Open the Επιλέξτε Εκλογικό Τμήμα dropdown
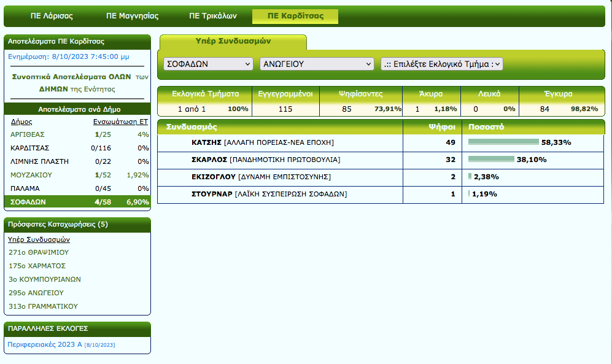The image size is (612, 364). click(441, 64)
